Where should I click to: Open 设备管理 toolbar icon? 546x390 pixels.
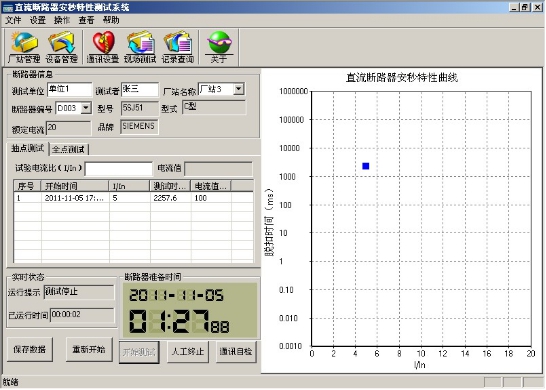(x=61, y=47)
